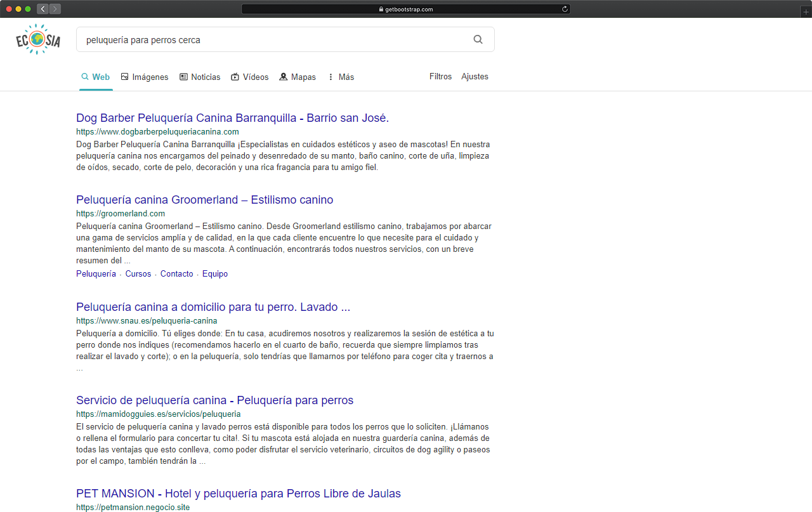
Task: Expand the Más menu
Action: (341, 77)
